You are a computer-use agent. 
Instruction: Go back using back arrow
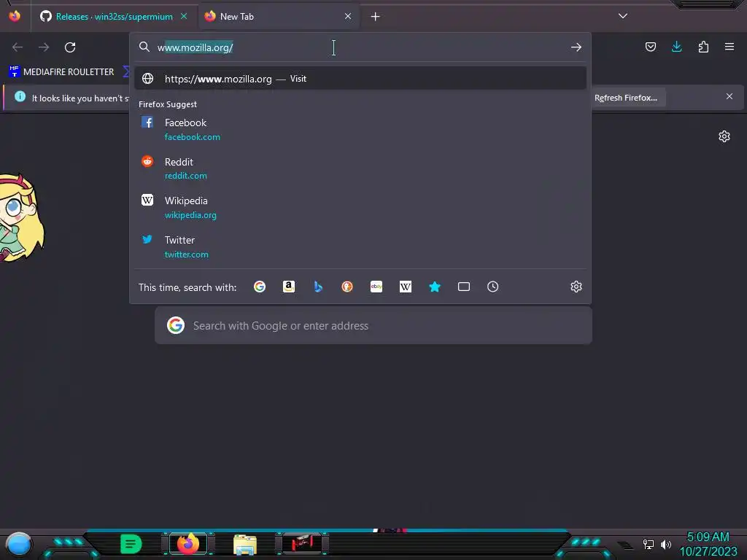[x=18, y=47]
